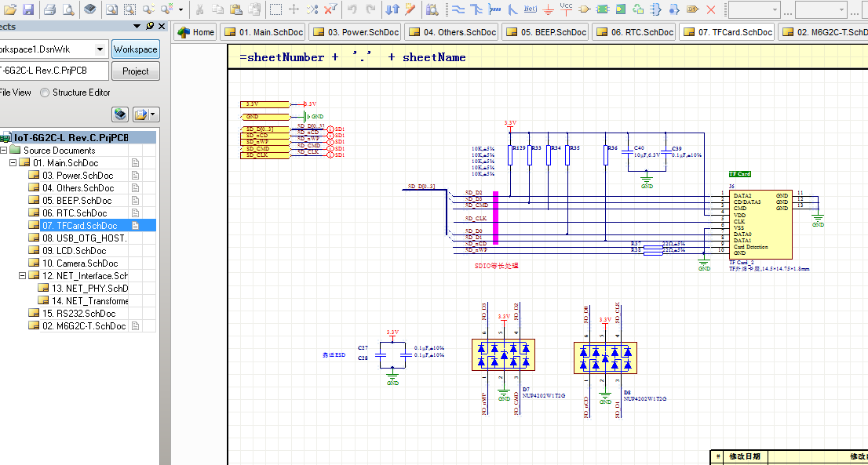868x465 pixels.
Task: Select 15. RS232.SchDoc in project tree
Action: [x=78, y=313]
